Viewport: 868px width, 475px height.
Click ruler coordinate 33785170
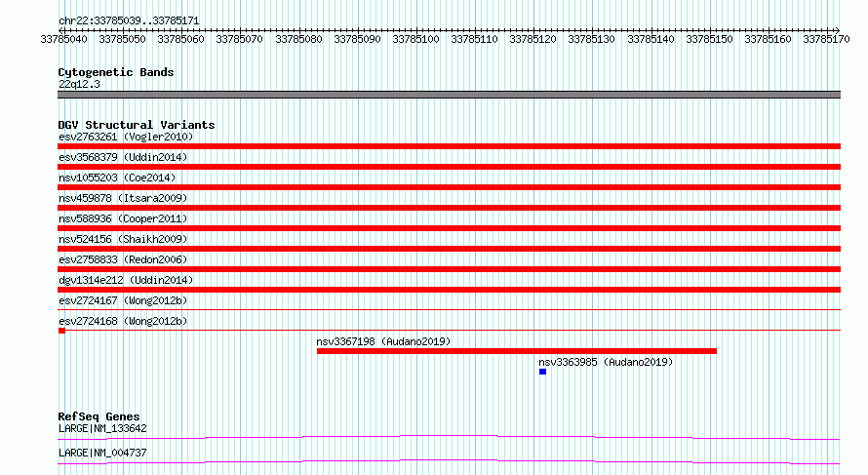tap(826, 39)
